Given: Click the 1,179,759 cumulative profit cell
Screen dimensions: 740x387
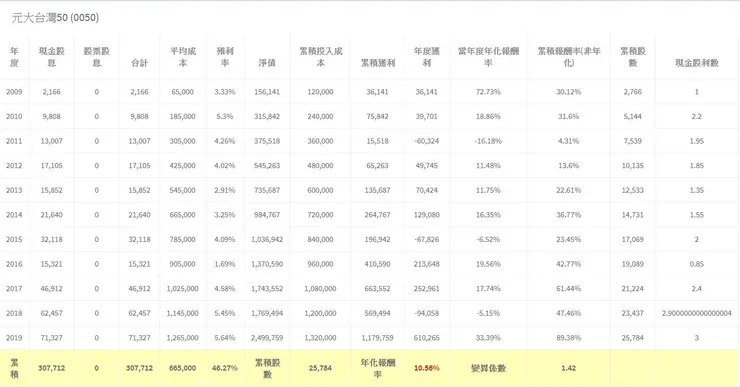Looking at the screenshot, I should point(378,337).
